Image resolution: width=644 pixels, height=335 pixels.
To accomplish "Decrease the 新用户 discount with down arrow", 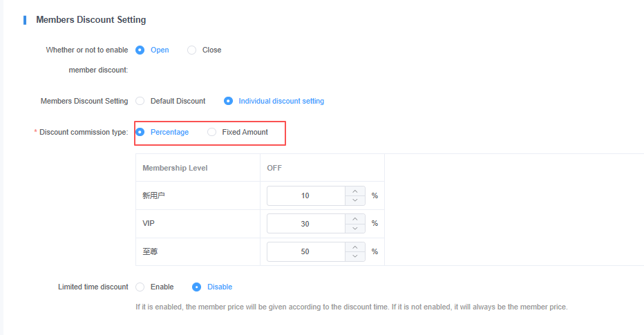I will [x=354, y=200].
